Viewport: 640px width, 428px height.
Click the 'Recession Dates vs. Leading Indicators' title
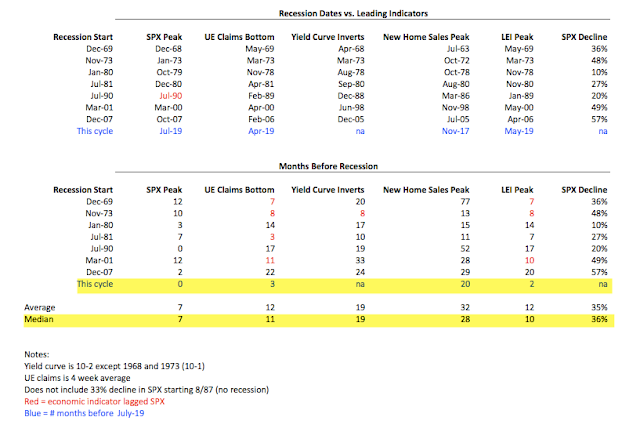tap(353, 13)
